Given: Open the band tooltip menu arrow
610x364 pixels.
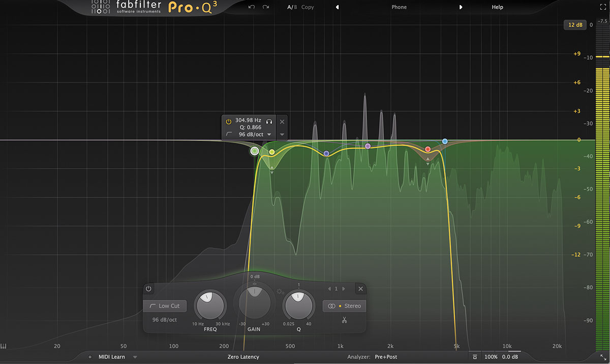Looking at the screenshot, I should 282,135.
